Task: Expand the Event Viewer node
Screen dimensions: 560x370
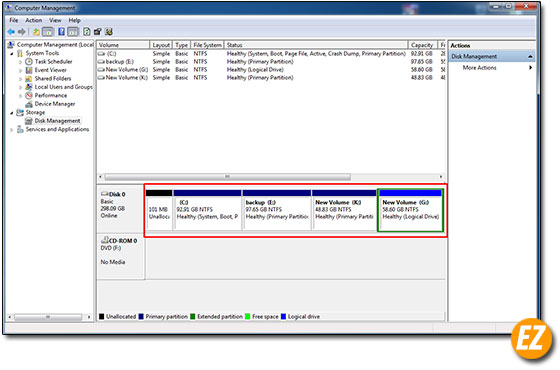Action: click(x=20, y=70)
